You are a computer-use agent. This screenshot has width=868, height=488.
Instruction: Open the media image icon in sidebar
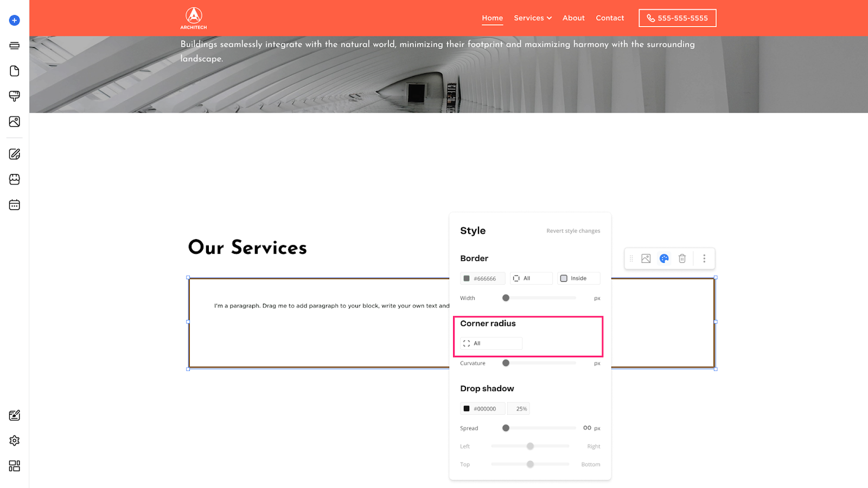tap(15, 121)
